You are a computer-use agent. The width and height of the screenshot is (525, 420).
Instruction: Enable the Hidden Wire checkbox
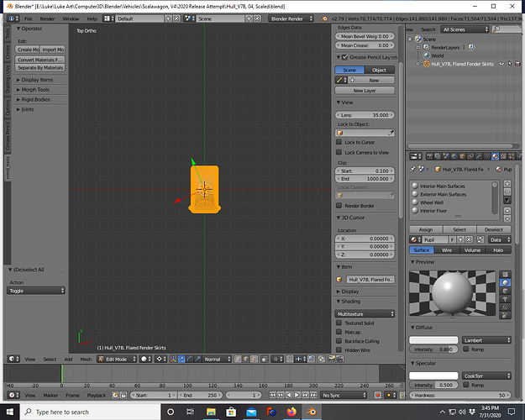pyautogui.click(x=339, y=350)
